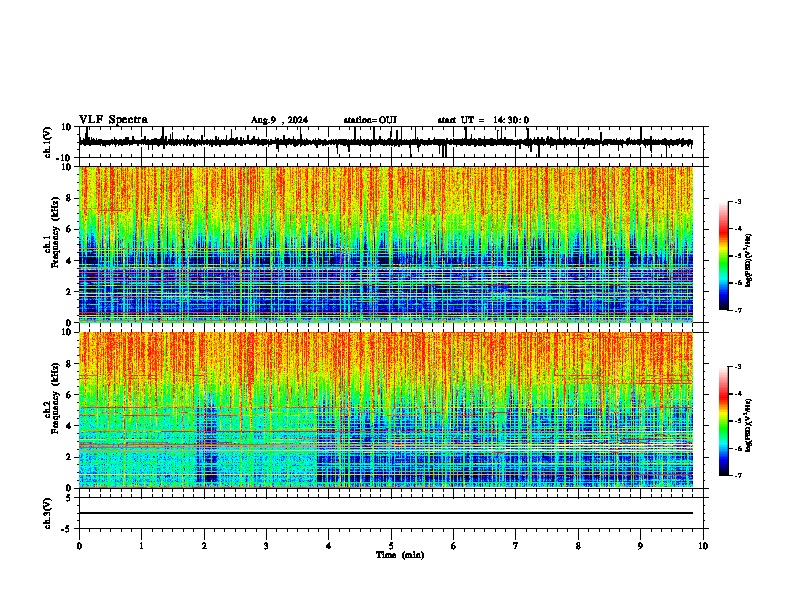The width and height of the screenshot is (792, 612).
Task: Select the "start UT = 14:30: 0" text
Action: (483, 120)
